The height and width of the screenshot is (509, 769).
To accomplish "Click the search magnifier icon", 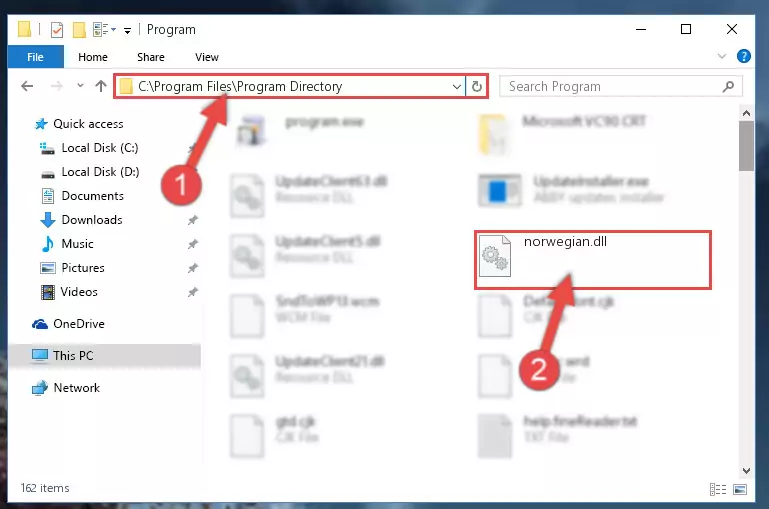I will tap(729, 87).
